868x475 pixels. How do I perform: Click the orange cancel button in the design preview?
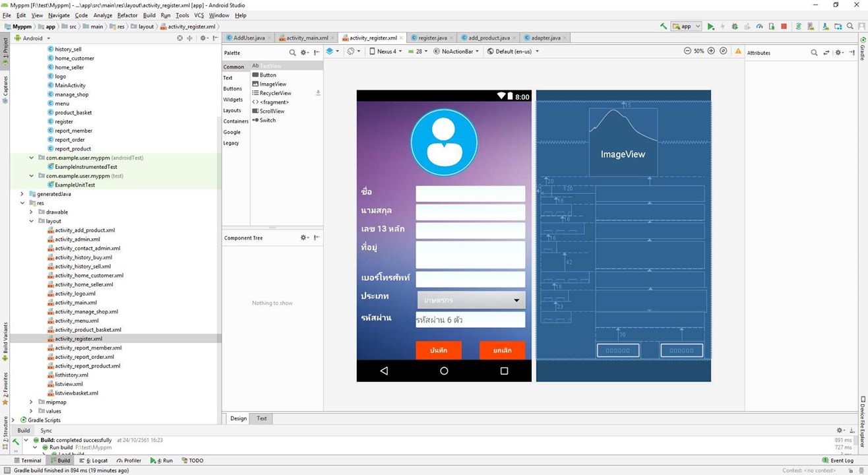[503, 350]
